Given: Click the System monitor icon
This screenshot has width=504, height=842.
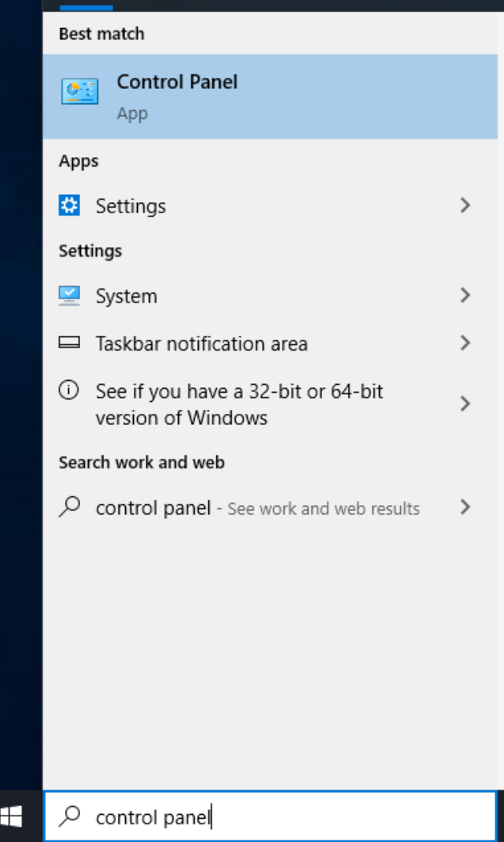Looking at the screenshot, I should (x=69, y=295).
